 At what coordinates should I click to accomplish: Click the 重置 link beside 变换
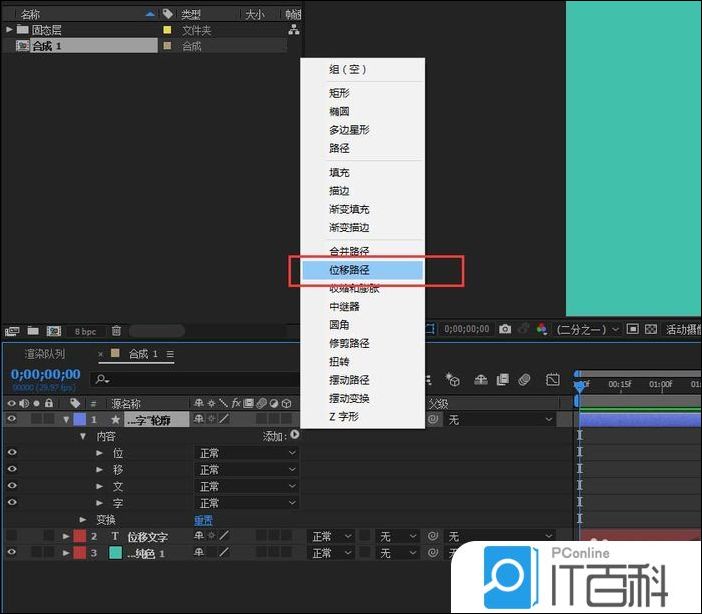coord(203,520)
